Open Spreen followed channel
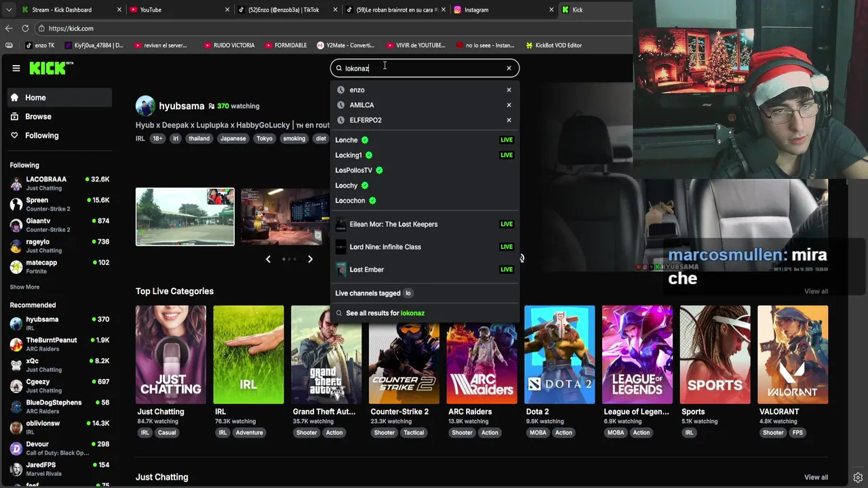The image size is (868, 488). (60, 204)
